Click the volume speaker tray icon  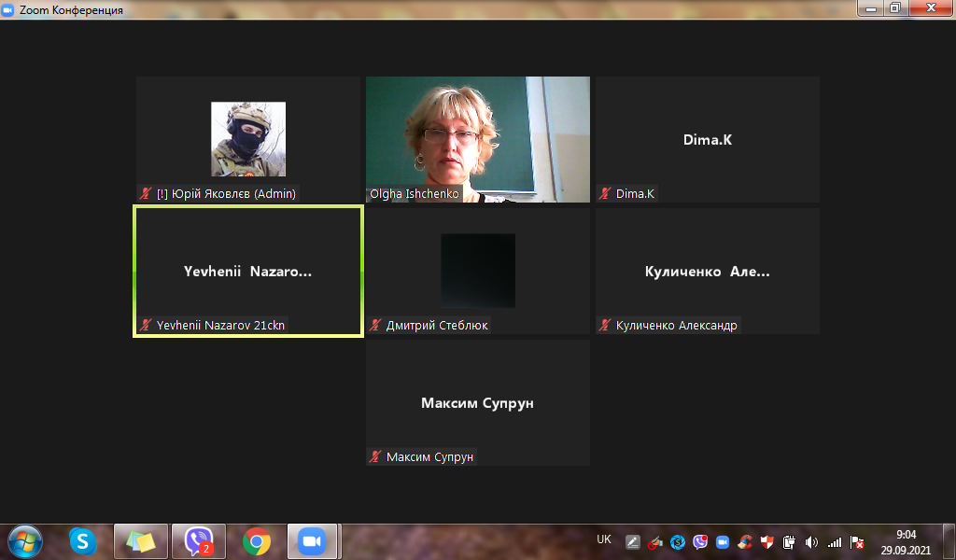[x=811, y=541]
